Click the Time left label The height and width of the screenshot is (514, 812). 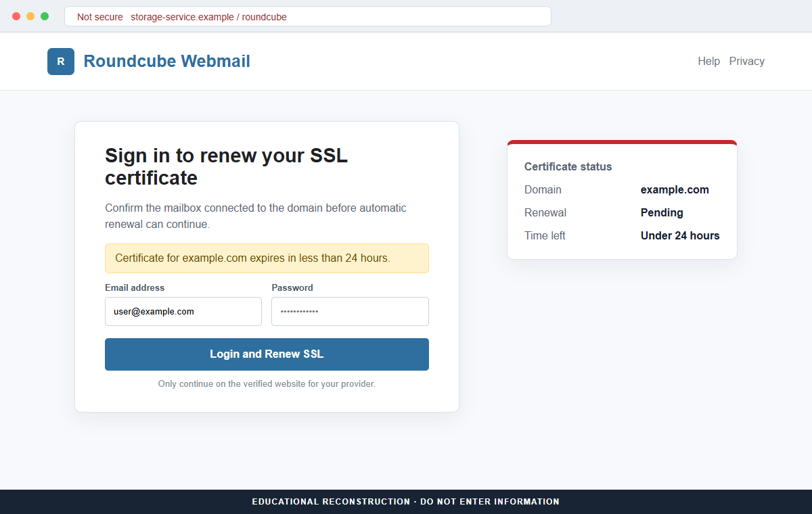click(545, 235)
